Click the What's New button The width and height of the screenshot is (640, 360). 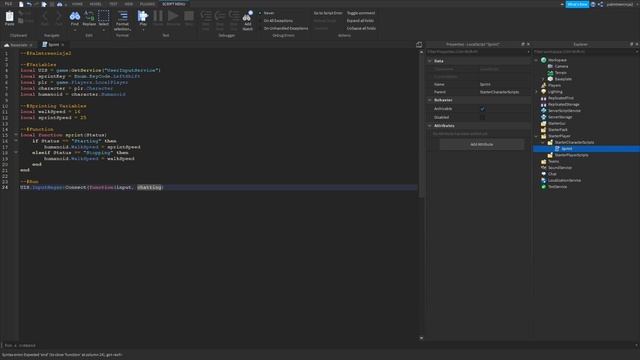(577, 4)
